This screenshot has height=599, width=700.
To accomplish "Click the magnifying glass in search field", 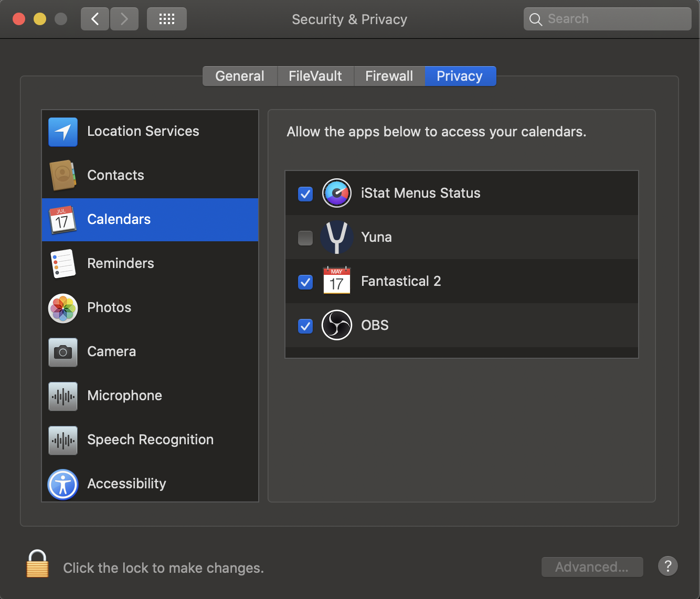I will click(x=536, y=19).
